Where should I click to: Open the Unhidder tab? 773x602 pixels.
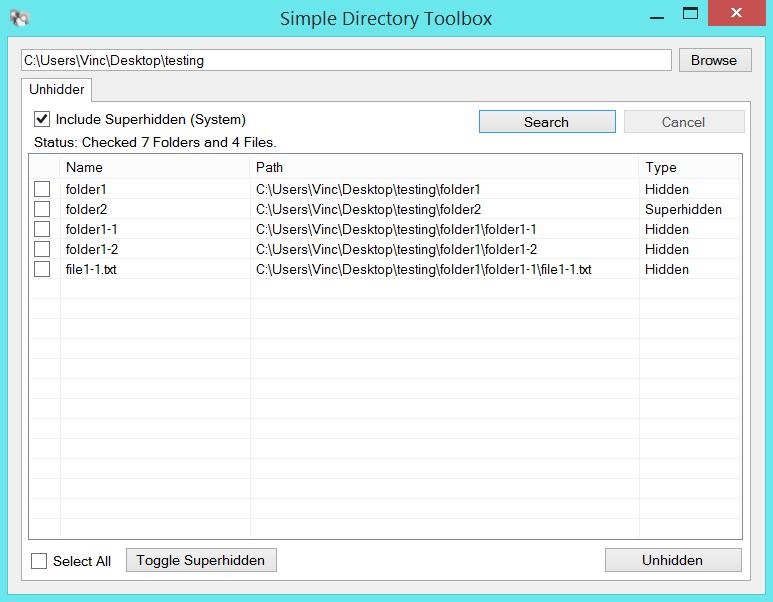tap(56, 89)
